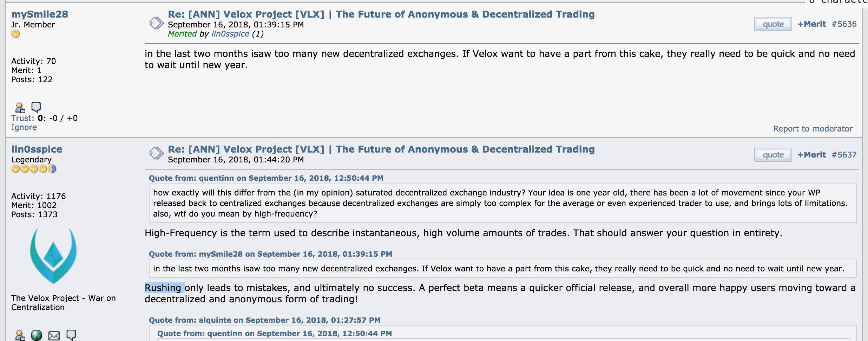Open the lin0sspice link in the Merited by line
This screenshot has height=341, width=868.
(x=230, y=34)
